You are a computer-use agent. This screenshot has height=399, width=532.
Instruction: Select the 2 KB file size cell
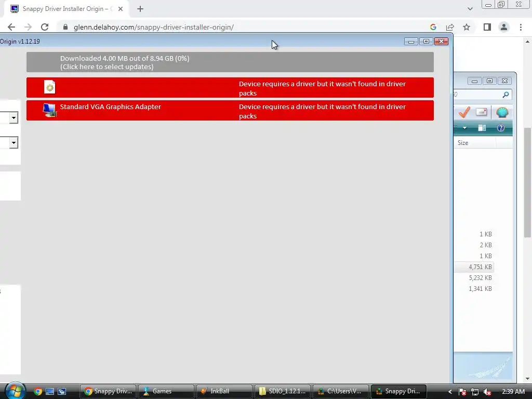[x=486, y=245]
